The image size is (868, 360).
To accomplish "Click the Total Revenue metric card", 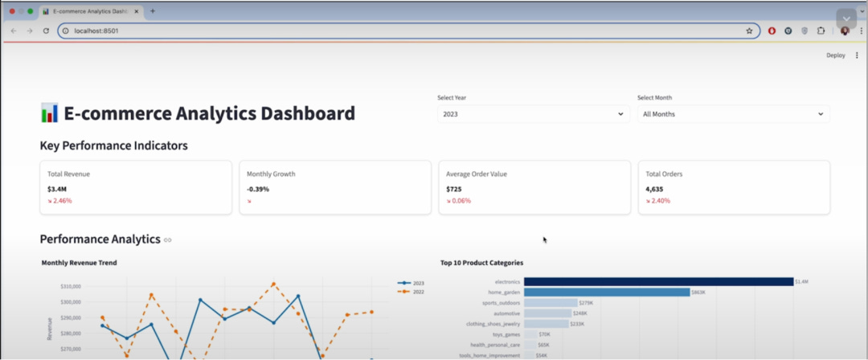I will click(136, 187).
